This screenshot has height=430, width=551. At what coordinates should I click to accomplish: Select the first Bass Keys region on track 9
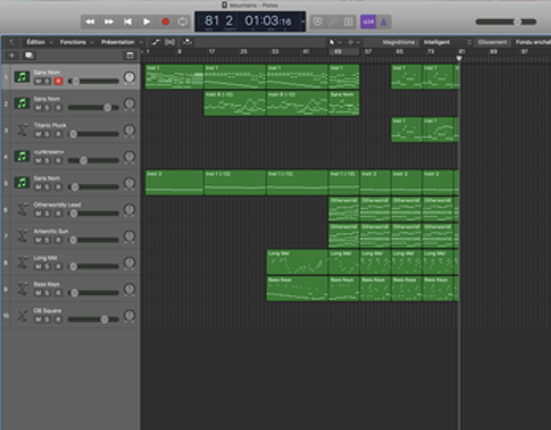tap(297, 288)
